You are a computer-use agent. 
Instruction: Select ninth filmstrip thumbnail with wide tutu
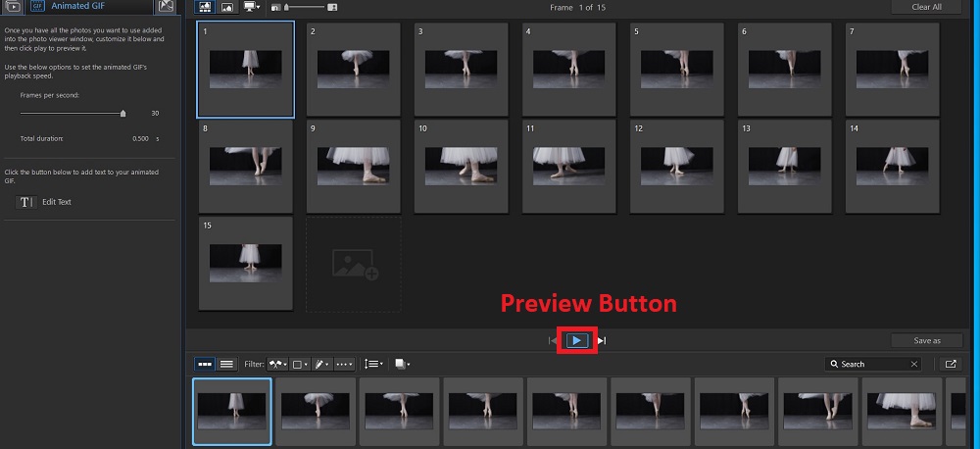pos(902,412)
